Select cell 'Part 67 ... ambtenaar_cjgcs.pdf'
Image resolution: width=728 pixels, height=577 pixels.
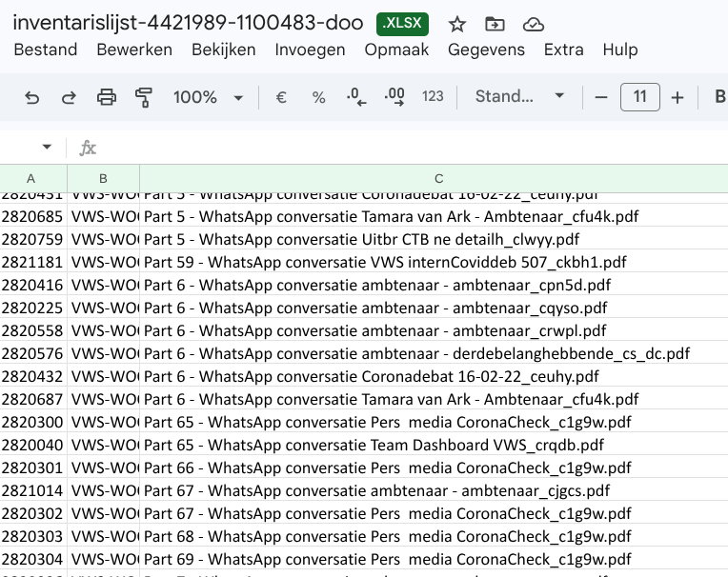click(x=434, y=490)
